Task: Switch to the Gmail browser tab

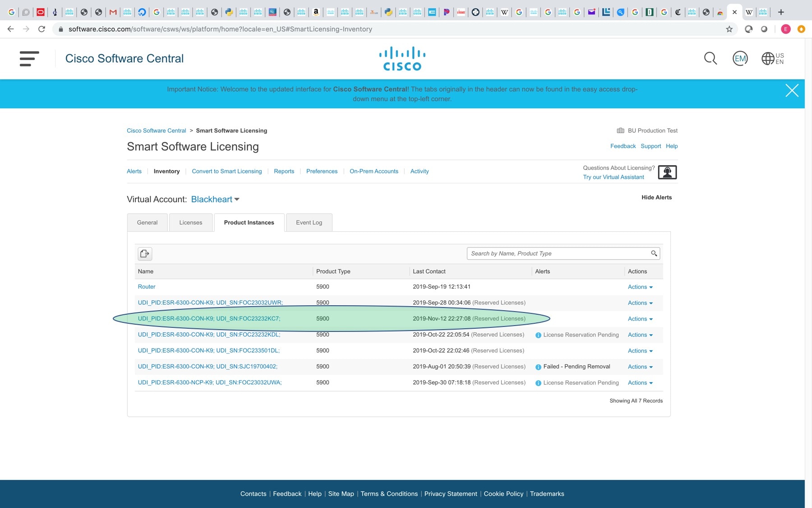Action: coord(113,12)
